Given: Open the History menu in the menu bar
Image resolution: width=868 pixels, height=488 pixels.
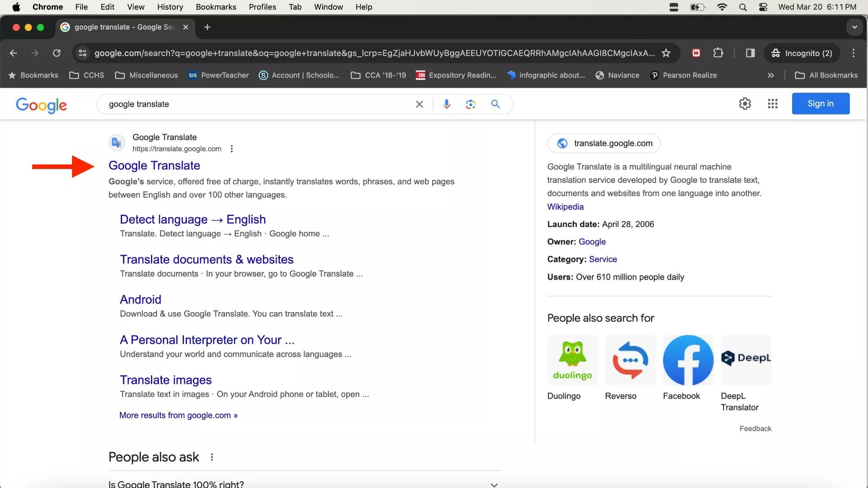Looking at the screenshot, I should pos(169,7).
